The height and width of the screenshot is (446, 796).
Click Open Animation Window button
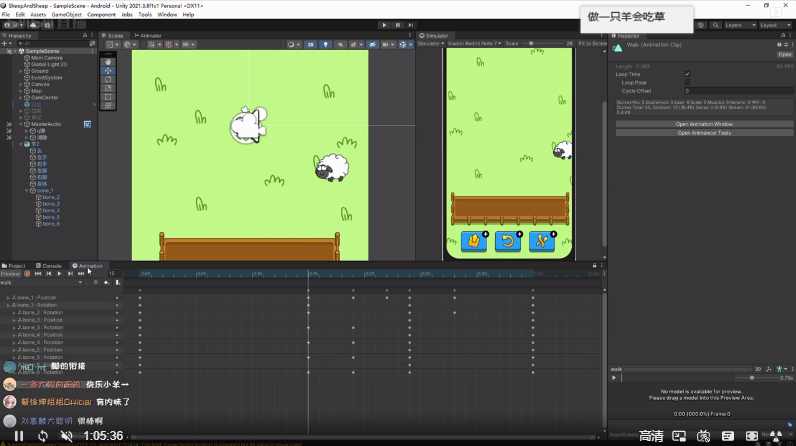pyautogui.click(x=704, y=124)
